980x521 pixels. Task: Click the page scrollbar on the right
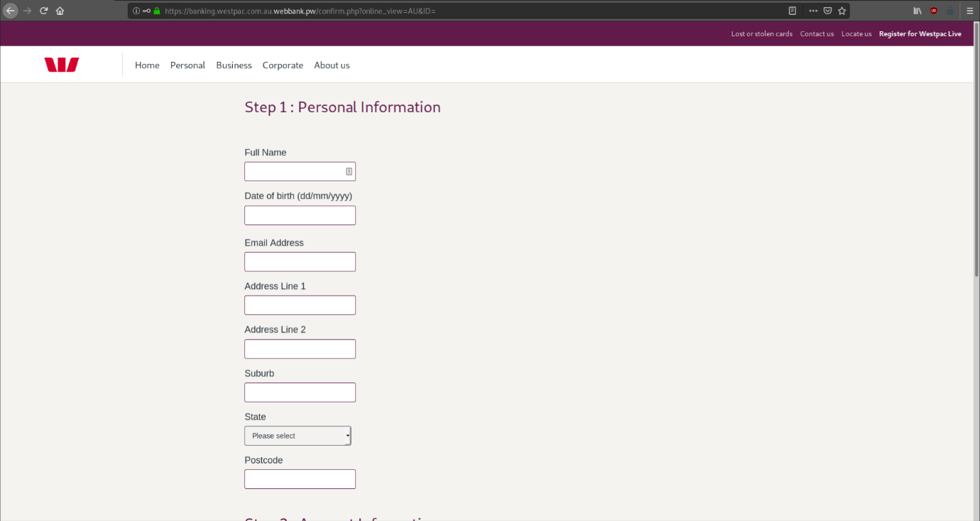coord(975,171)
